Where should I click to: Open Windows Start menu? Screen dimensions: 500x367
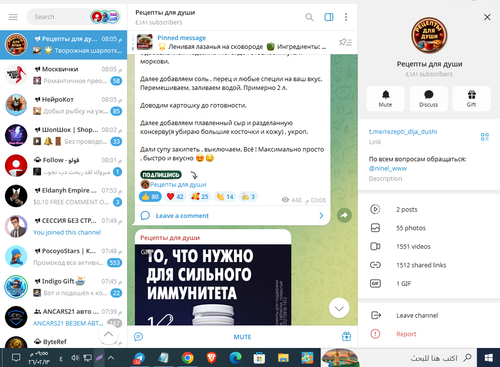488,358
